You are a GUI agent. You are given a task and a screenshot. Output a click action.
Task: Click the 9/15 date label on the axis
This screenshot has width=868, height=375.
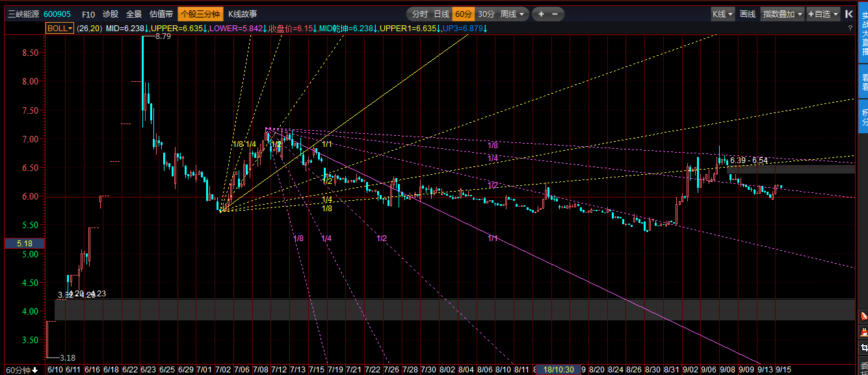[x=783, y=370]
